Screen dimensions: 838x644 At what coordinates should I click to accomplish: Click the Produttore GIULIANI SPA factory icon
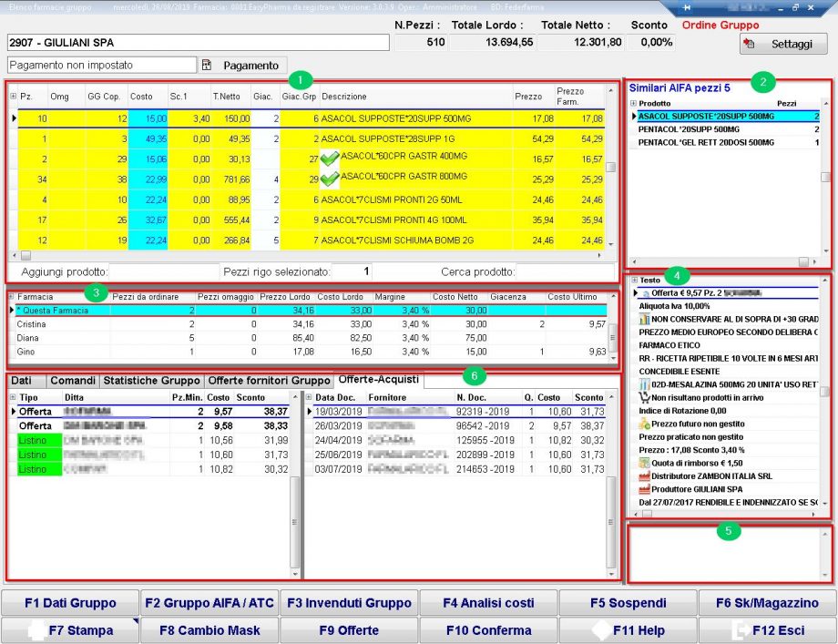tap(645, 489)
